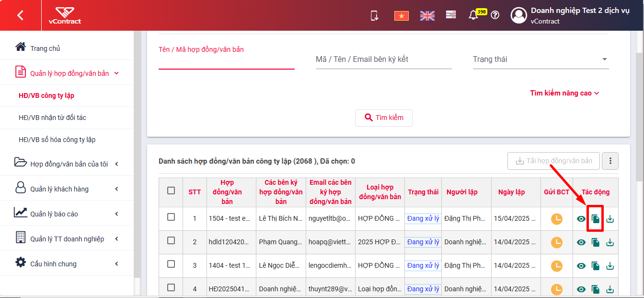Download the contract in row 2
644x298 pixels.
(610, 242)
